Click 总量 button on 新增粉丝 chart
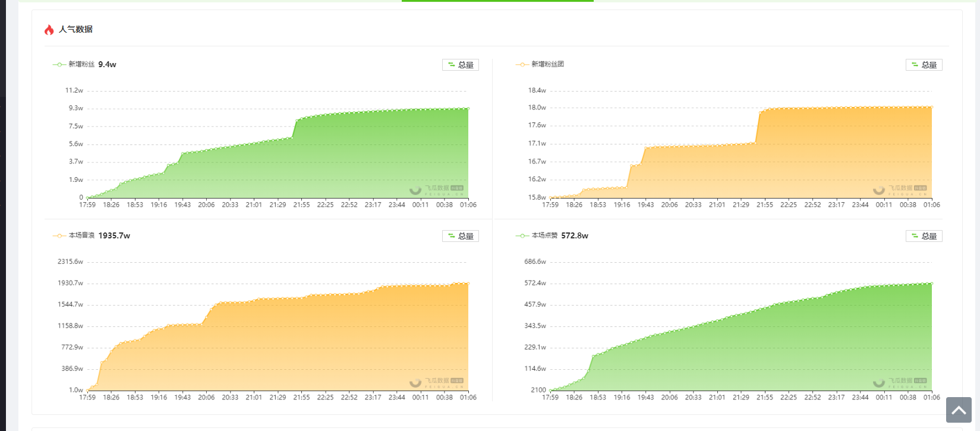 461,65
